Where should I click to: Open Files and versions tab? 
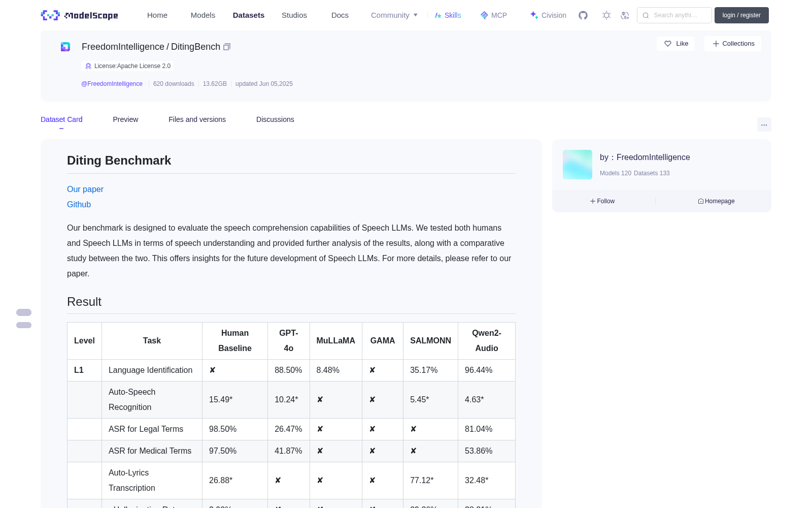click(197, 119)
